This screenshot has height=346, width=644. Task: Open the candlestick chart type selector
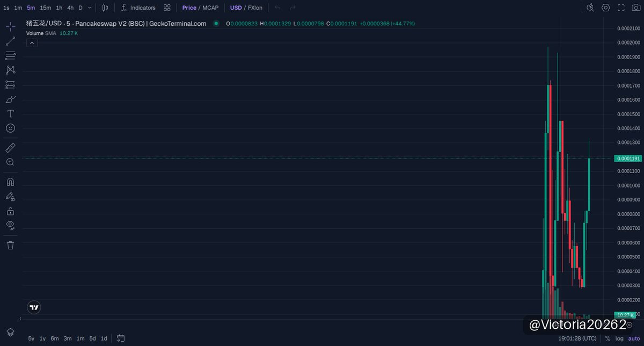tap(105, 8)
